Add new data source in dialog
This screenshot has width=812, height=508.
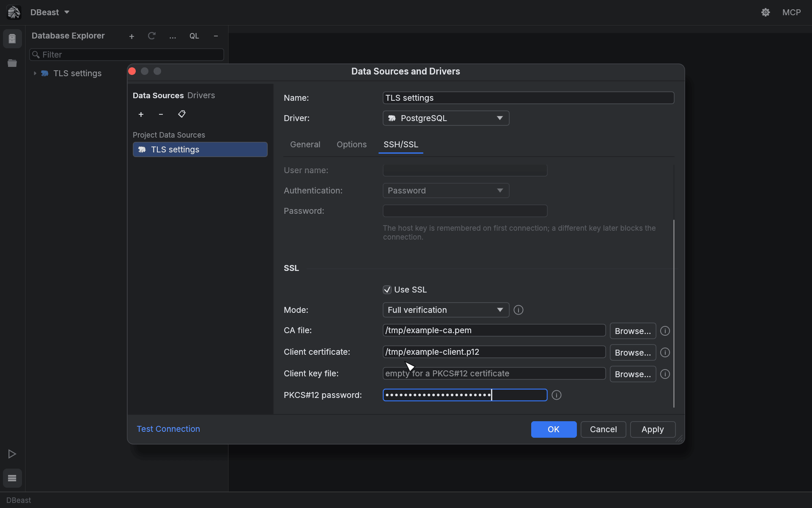click(x=141, y=114)
